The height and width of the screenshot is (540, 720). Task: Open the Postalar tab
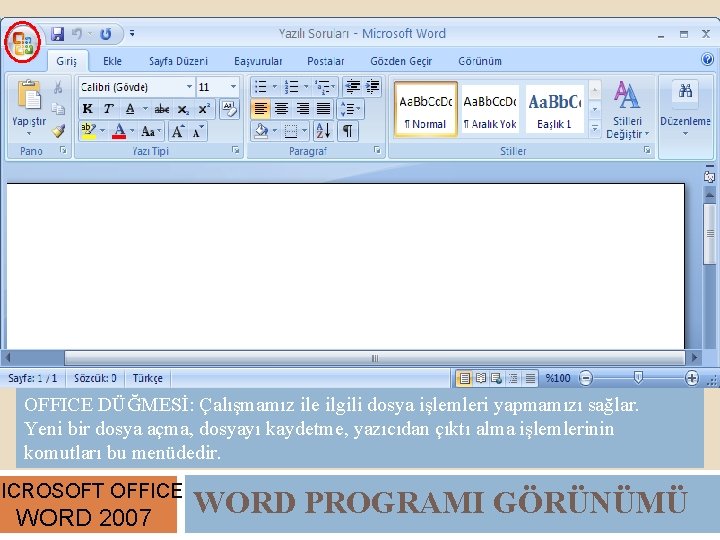click(326, 61)
